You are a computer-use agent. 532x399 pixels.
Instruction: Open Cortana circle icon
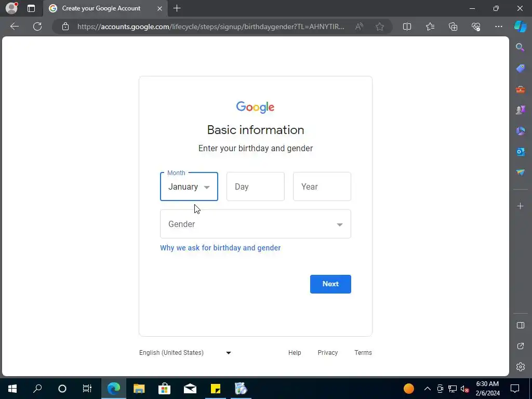tap(62, 389)
